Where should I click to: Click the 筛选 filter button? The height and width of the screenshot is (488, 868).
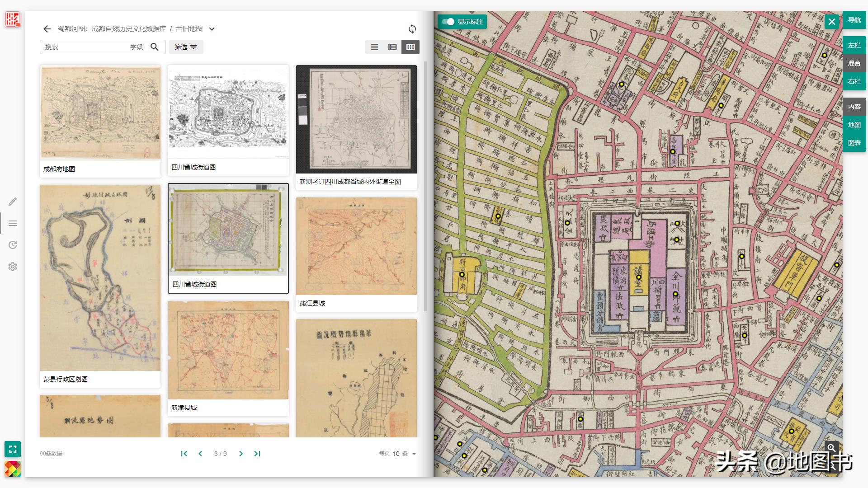pyautogui.click(x=186, y=47)
